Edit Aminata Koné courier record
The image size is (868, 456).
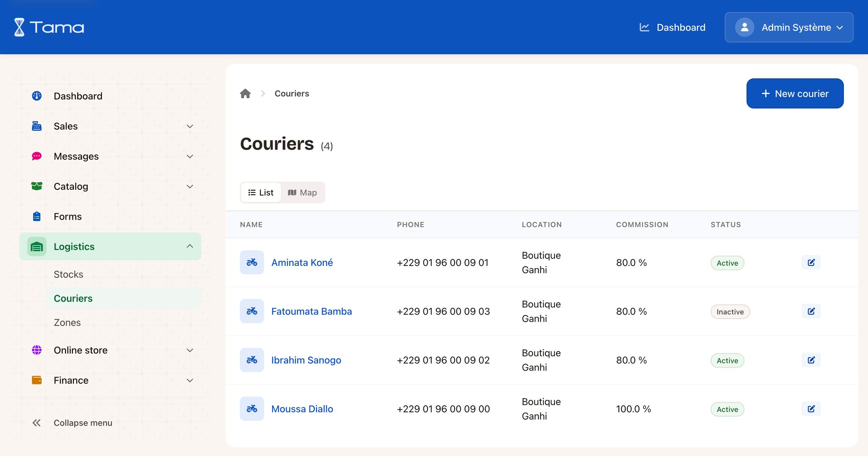(811, 263)
